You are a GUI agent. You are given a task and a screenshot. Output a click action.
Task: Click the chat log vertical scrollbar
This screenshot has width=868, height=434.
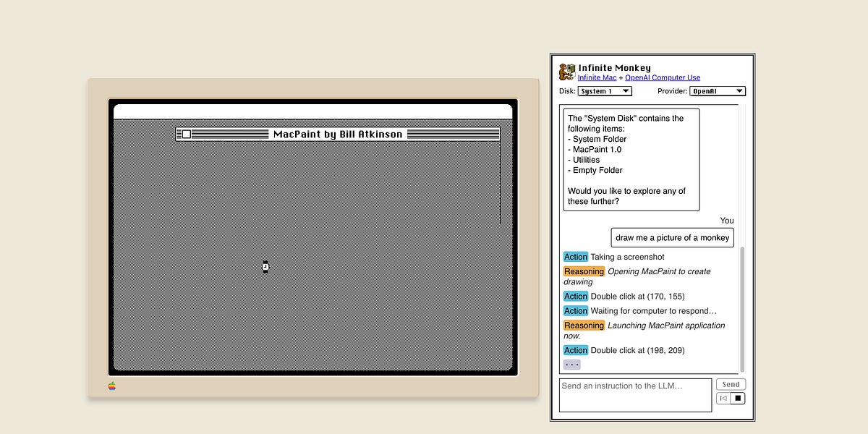(x=741, y=310)
